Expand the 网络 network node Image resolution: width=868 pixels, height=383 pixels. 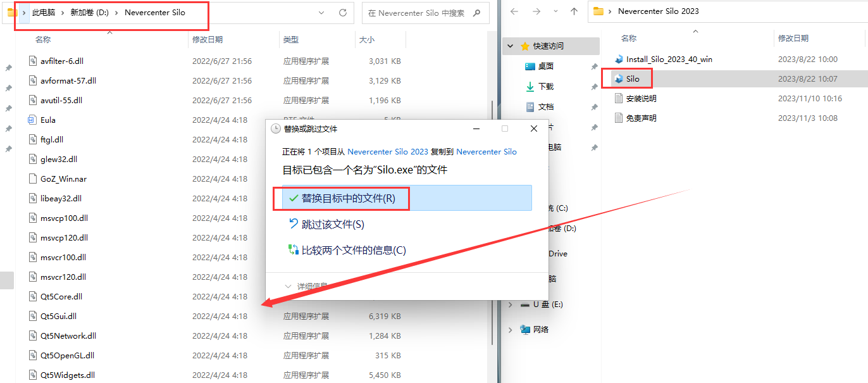tap(511, 329)
